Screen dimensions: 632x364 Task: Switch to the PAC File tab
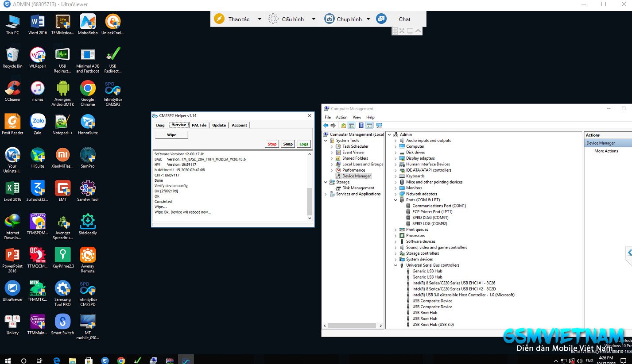point(199,125)
